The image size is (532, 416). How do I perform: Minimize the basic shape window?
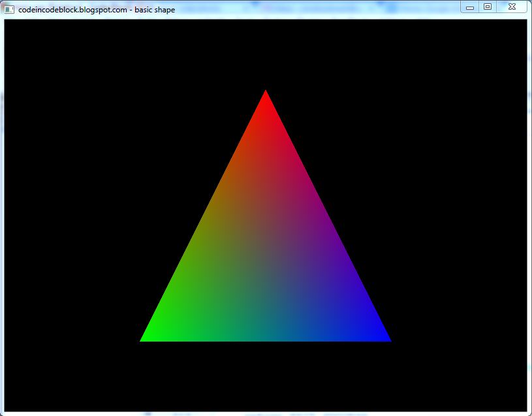(x=469, y=7)
